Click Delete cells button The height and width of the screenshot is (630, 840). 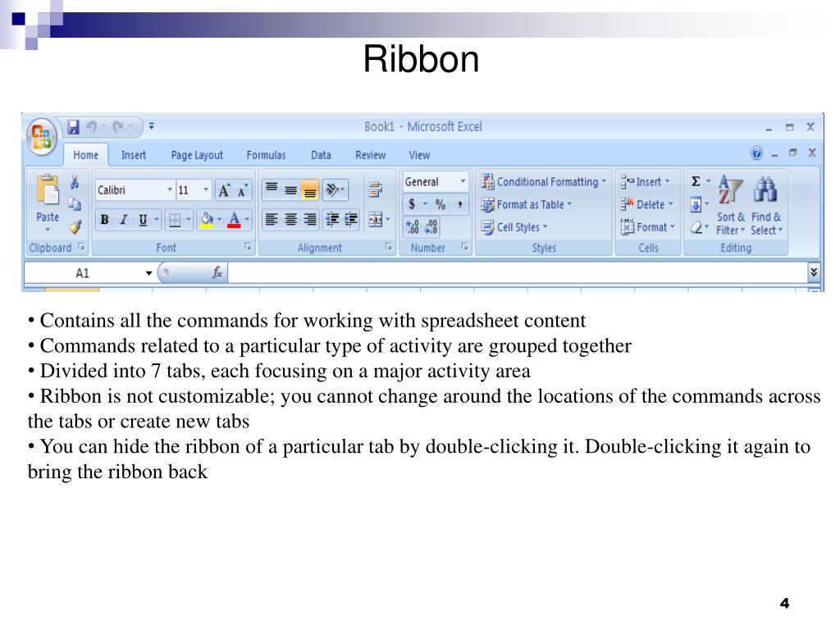pos(646,204)
